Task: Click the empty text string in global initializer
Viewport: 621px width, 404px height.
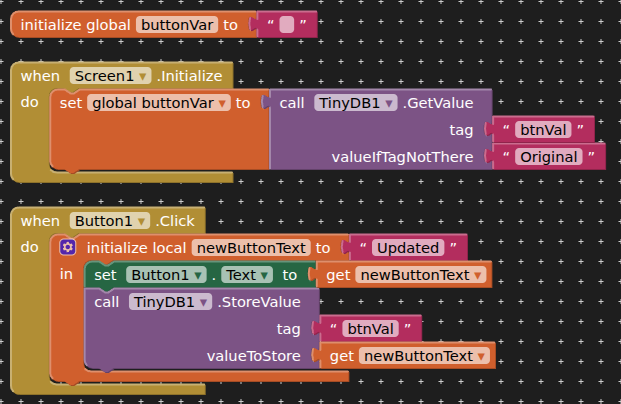Action: (287, 24)
